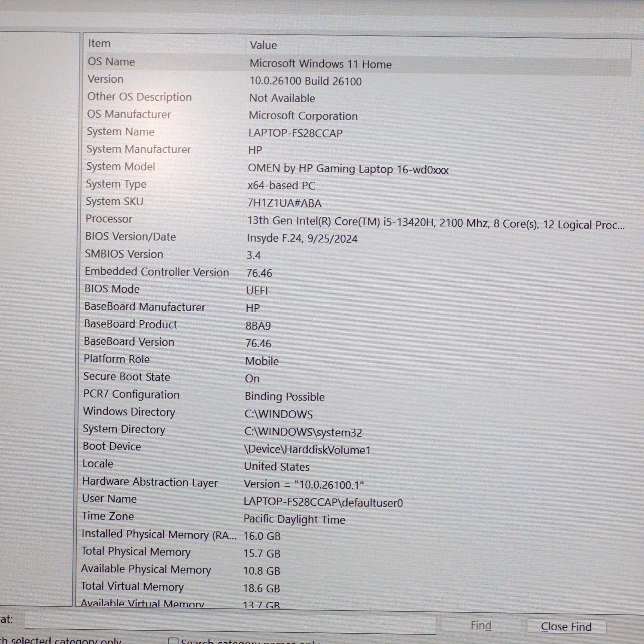Select the System SKU row
This screenshot has height=644, width=644.
click(114, 201)
